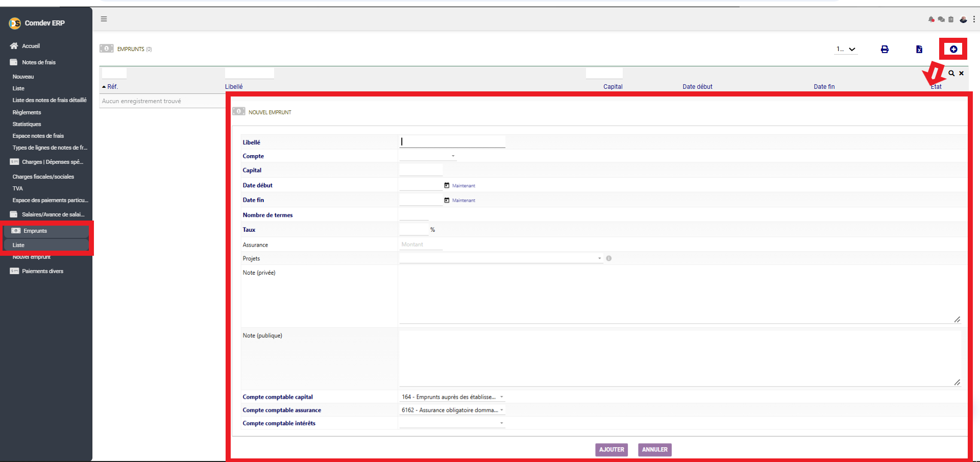Open Paiements divers menu
The width and height of the screenshot is (980, 462).
click(x=37, y=271)
